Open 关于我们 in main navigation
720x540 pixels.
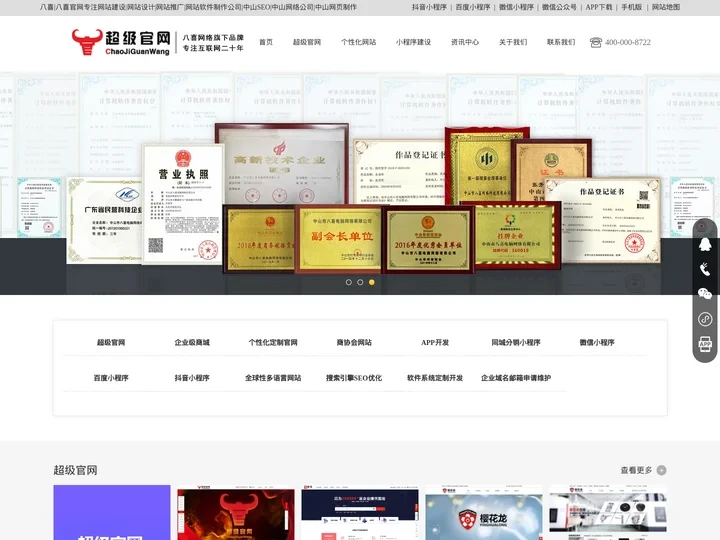coord(513,42)
